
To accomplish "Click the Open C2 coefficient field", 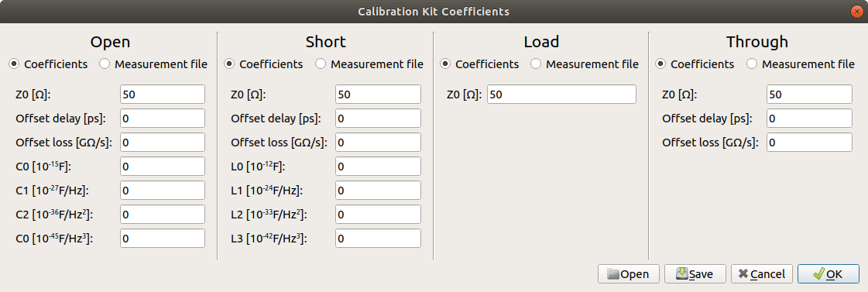I will click(x=163, y=214).
